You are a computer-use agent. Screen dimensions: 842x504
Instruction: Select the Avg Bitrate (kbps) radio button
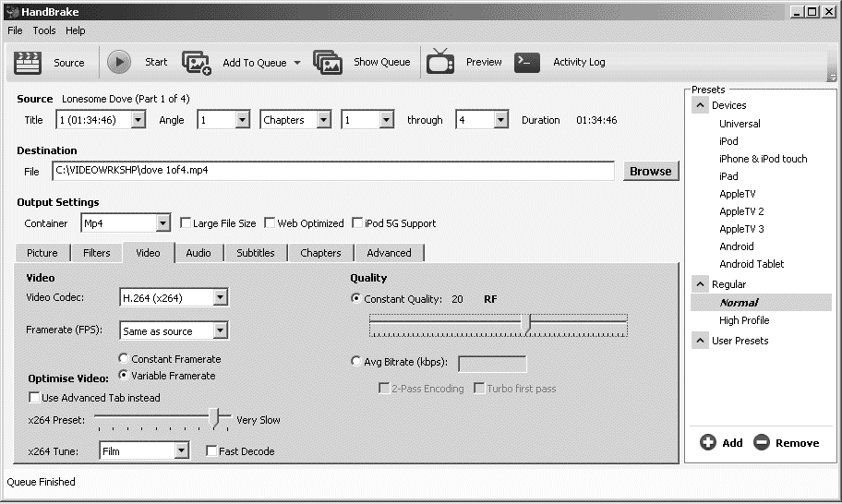[x=355, y=361]
